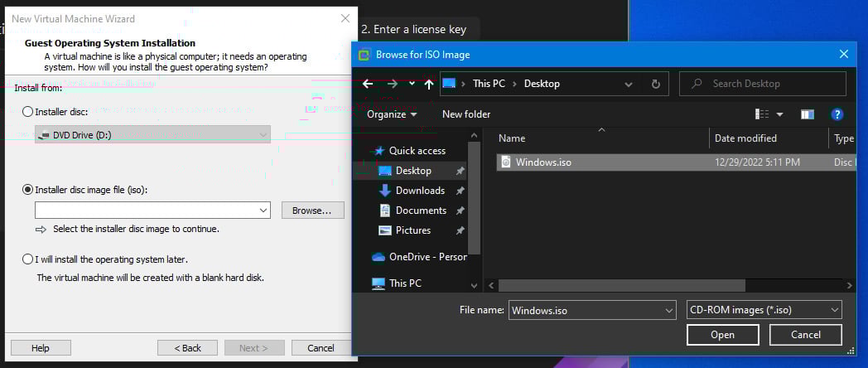Screen dimensions: 868x368
Task: Create a New folder
Action: click(466, 114)
